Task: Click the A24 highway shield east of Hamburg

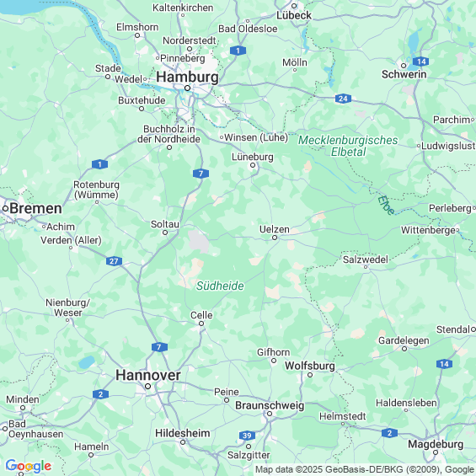Action: point(344,99)
